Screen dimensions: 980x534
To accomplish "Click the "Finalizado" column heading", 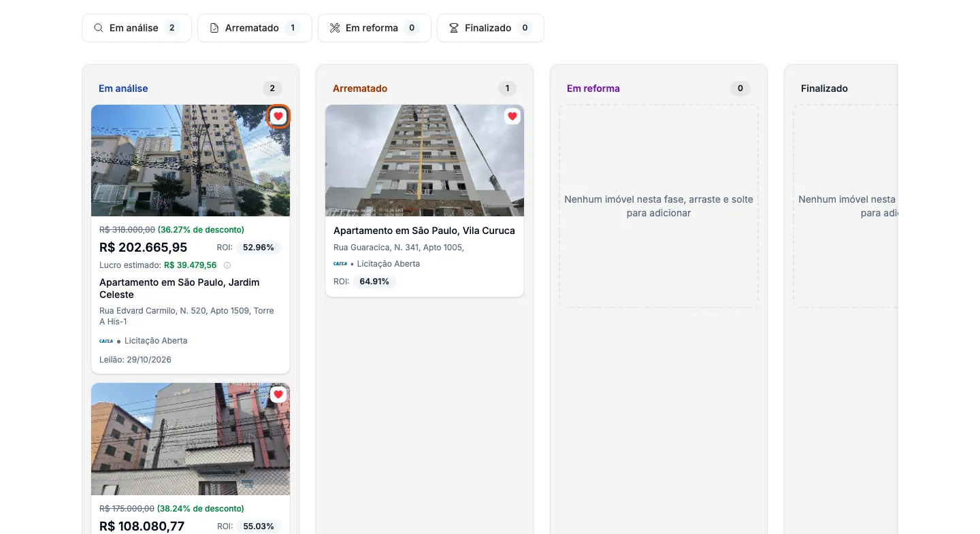I will click(x=824, y=88).
